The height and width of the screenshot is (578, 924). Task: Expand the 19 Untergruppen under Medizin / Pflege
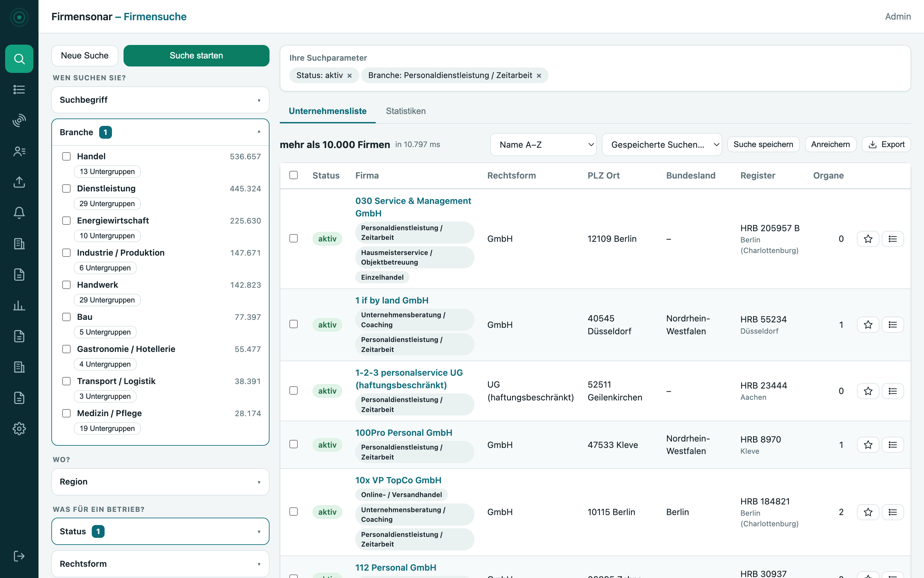click(x=107, y=429)
